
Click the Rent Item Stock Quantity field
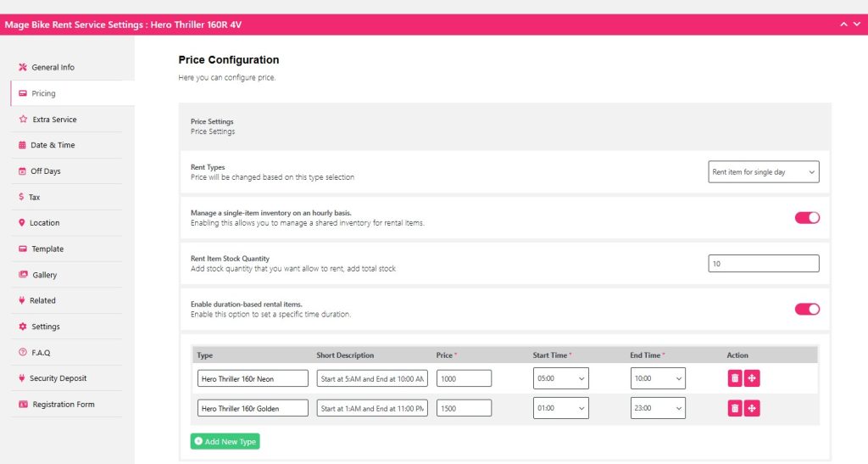pos(763,264)
